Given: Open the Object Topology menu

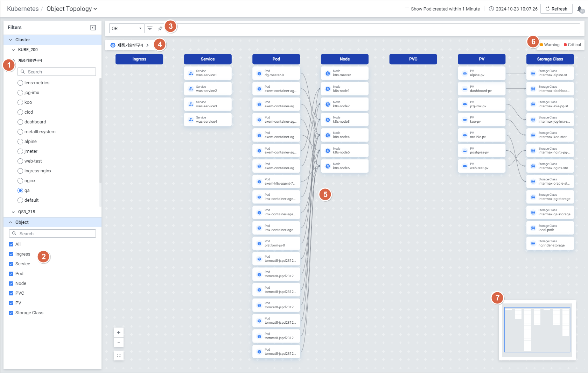Looking at the screenshot, I should click(x=72, y=9).
